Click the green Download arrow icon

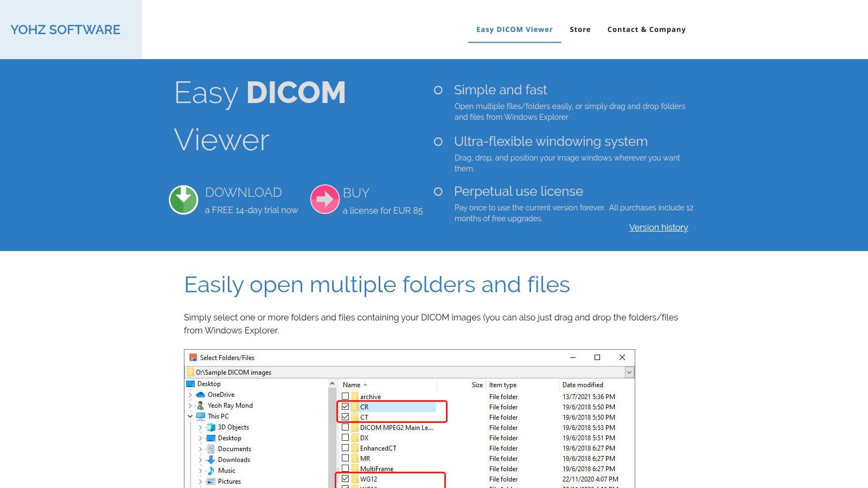183,199
